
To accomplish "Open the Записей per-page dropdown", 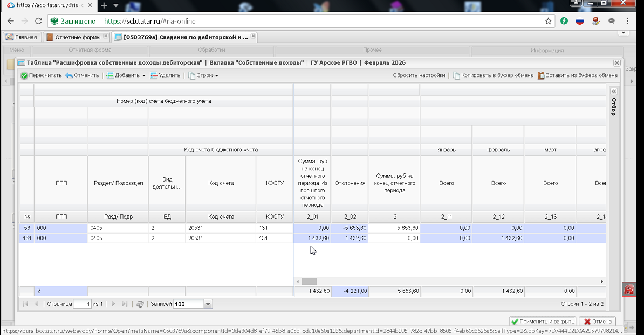I will tap(208, 304).
